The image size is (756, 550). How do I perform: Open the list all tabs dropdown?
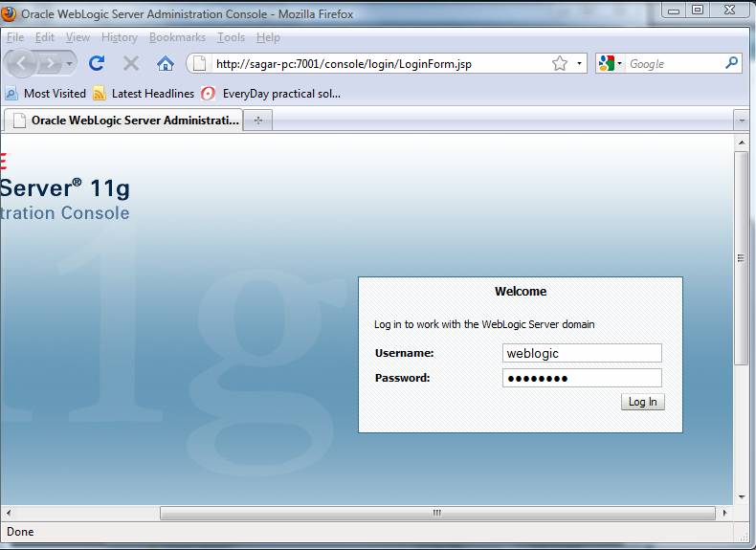coord(742,120)
